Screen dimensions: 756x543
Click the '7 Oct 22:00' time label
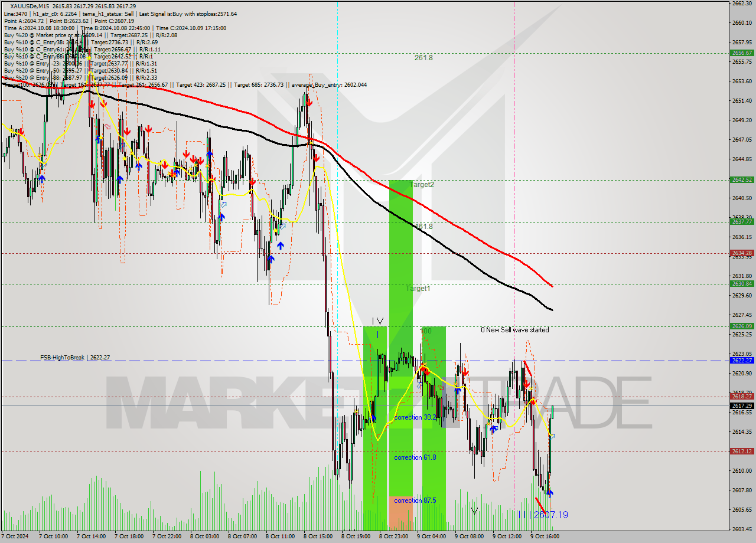point(168,537)
